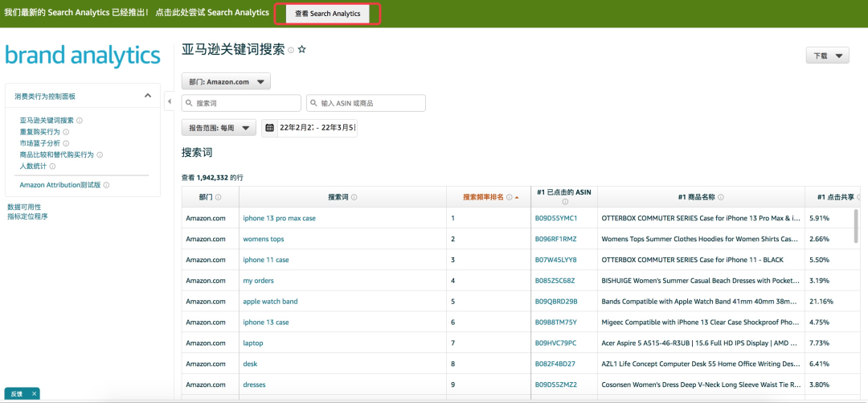Open the 指标定位程序 link
Viewport: 868px width, 403px height.
[27, 216]
